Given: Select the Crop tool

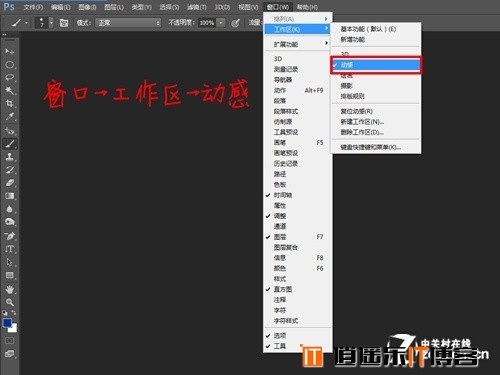Looking at the screenshot, I should 10,104.
